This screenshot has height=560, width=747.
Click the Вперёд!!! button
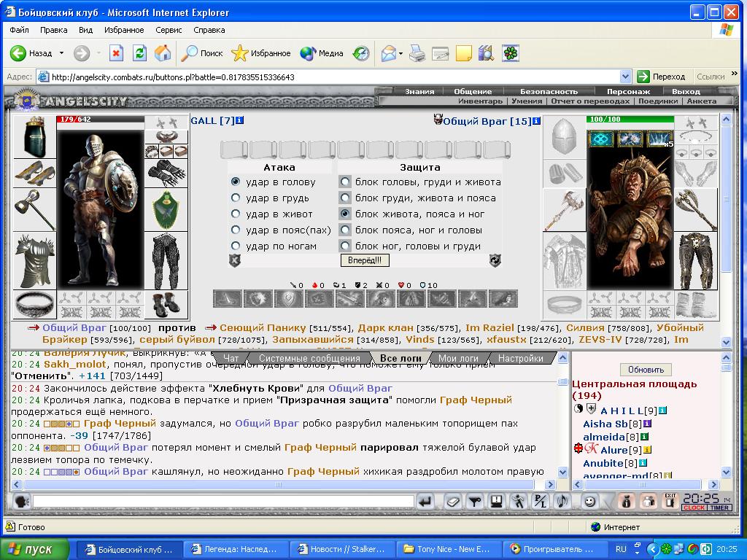pyautogui.click(x=365, y=260)
